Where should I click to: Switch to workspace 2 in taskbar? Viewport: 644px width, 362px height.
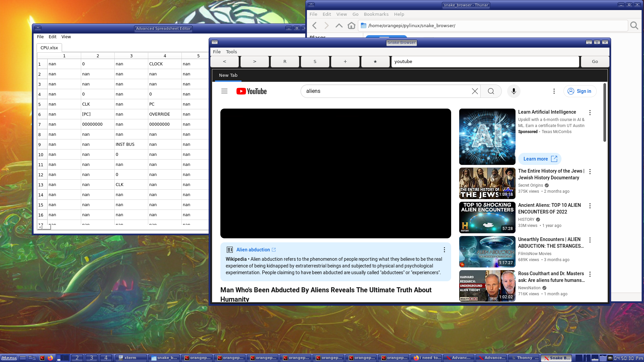pos(77,358)
